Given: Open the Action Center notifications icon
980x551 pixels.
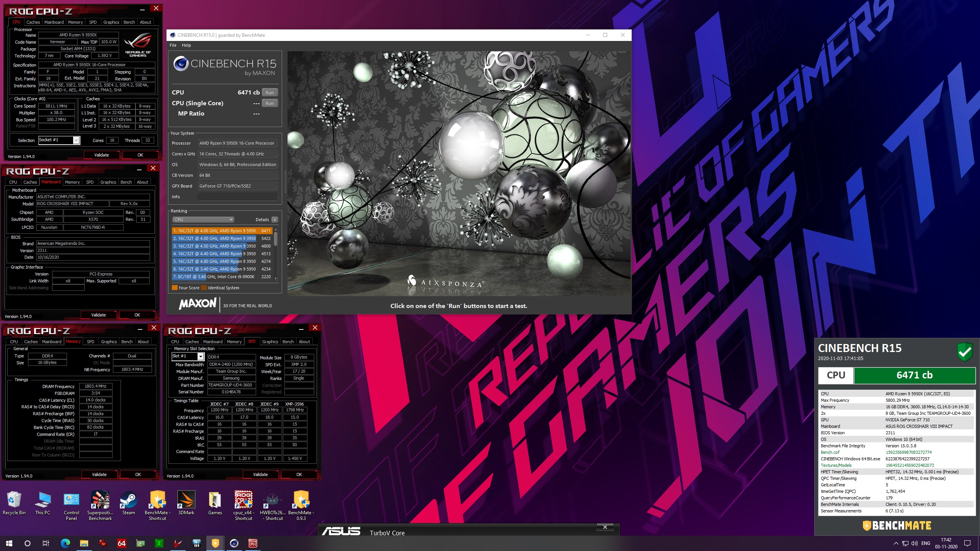Looking at the screenshot, I should tap(967, 543).
